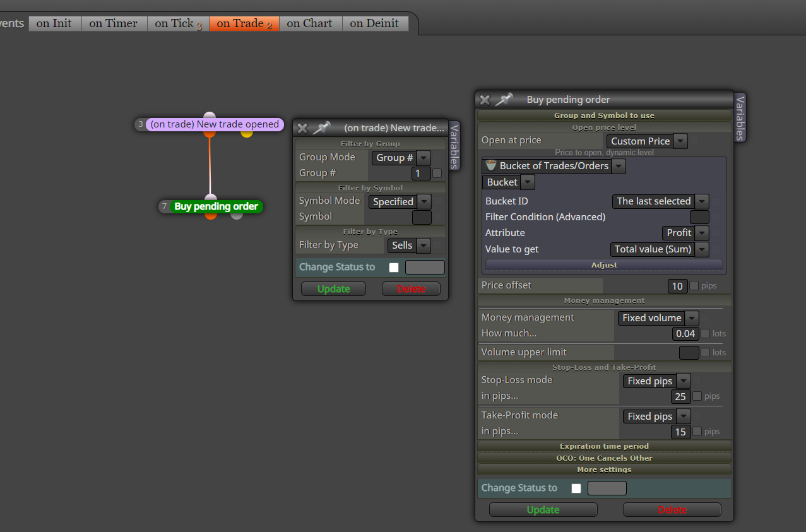Pin the Buy pending order panel

pyautogui.click(x=504, y=99)
